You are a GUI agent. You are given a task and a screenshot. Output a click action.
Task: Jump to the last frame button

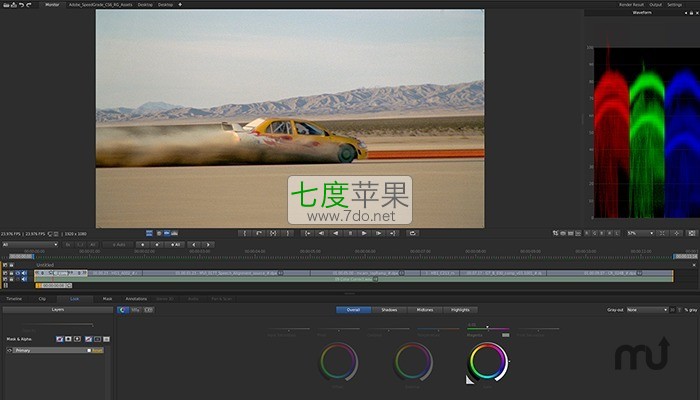click(392, 233)
